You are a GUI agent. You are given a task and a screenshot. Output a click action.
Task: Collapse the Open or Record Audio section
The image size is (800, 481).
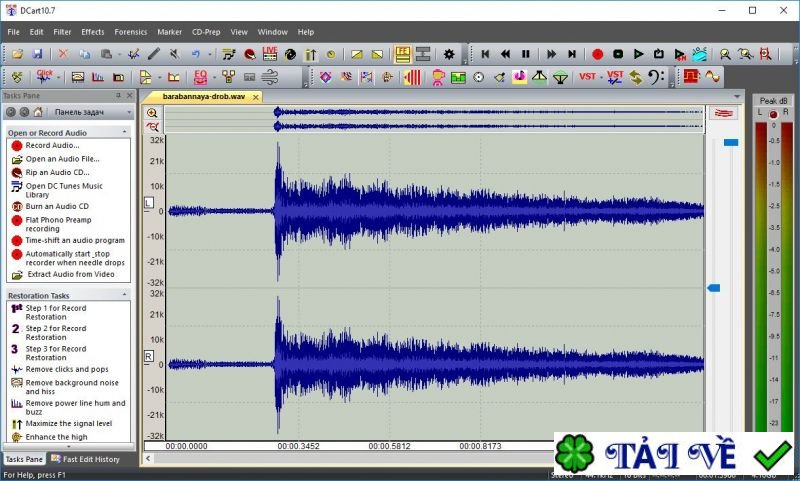[125, 132]
